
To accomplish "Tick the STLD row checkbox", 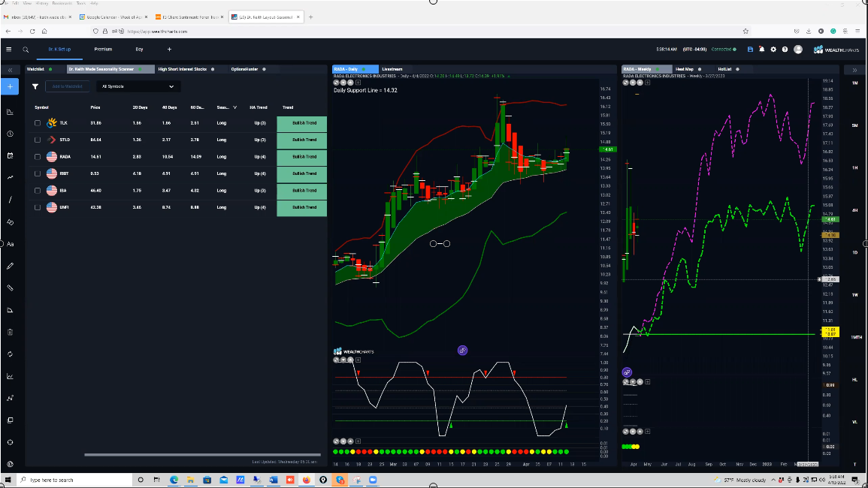I will (38, 140).
